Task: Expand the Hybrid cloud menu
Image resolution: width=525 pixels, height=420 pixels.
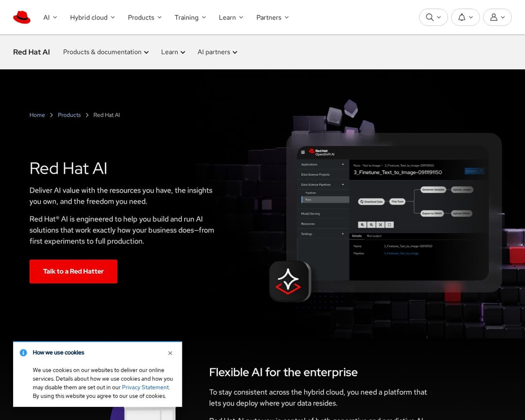Action: pos(92,17)
